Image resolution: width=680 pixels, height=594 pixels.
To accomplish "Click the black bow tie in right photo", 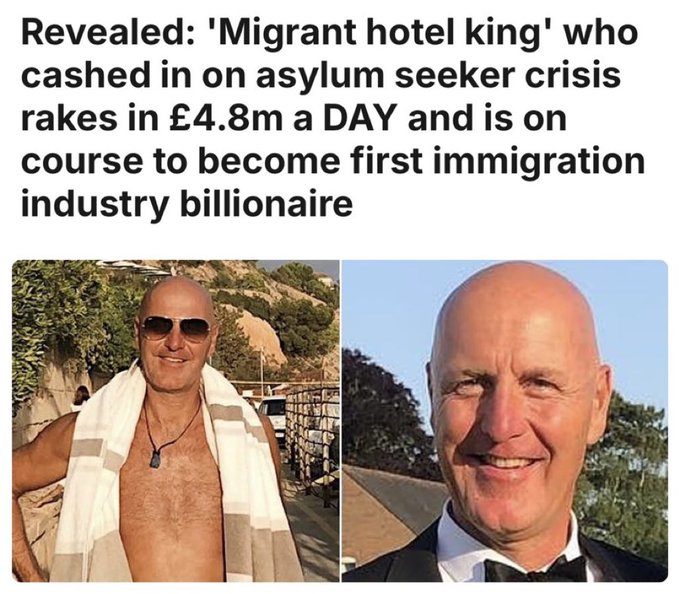I will (x=535, y=569).
